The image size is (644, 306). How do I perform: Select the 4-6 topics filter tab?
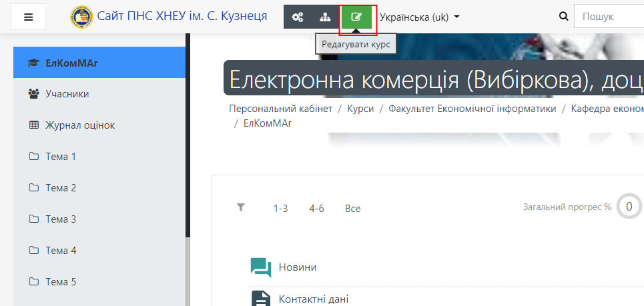pos(316,209)
